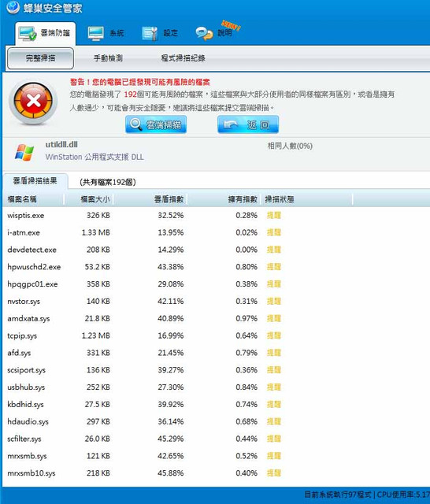Click the 提醒 status for wisptis.exe

(x=274, y=215)
